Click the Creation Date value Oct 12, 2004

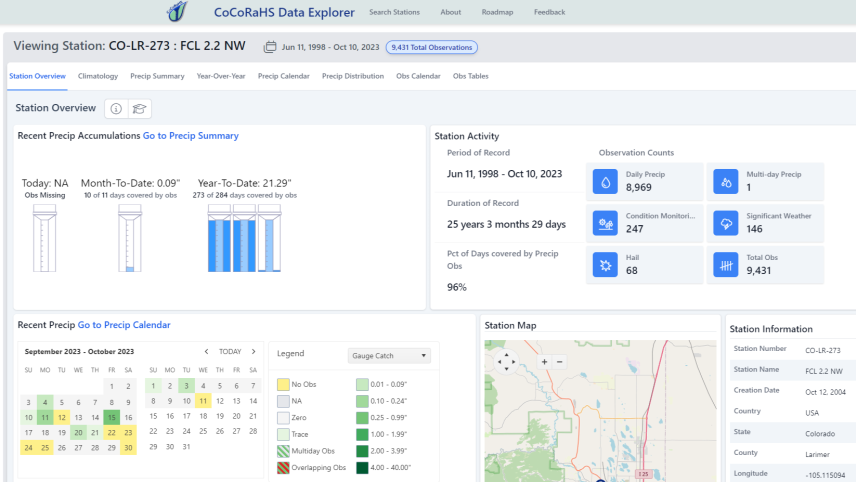click(x=825, y=392)
